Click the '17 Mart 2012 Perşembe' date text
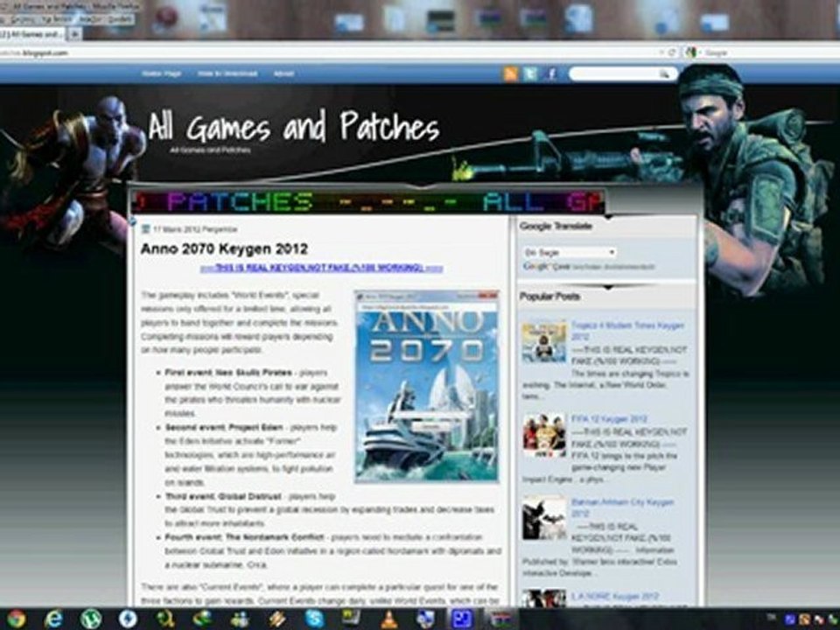Viewport: 840px width, 630px height. click(195, 229)
